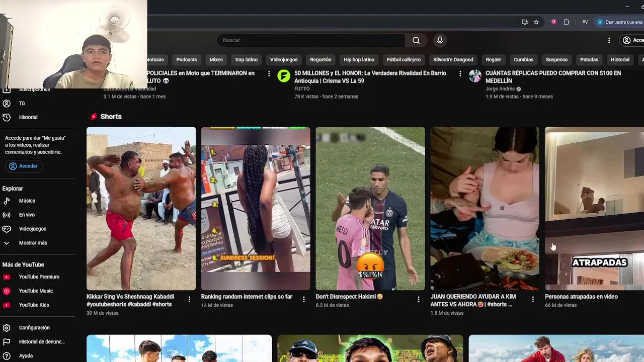The image size is (644, 362).
Task: Select the Cumbias filter chip
Action: 524,59
